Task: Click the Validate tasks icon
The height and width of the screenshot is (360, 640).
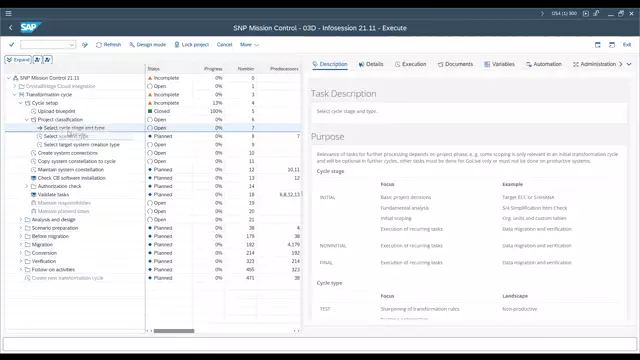Action: pos(33,195)
